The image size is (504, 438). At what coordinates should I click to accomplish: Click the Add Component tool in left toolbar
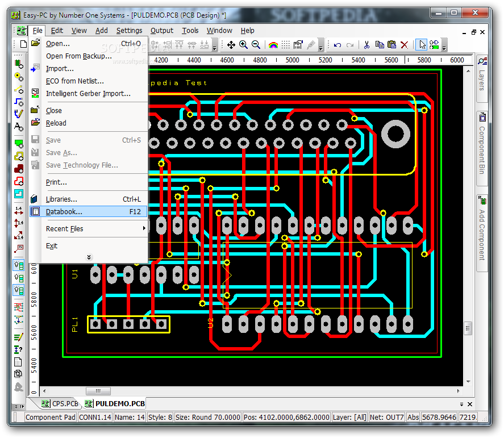point(19,64)
